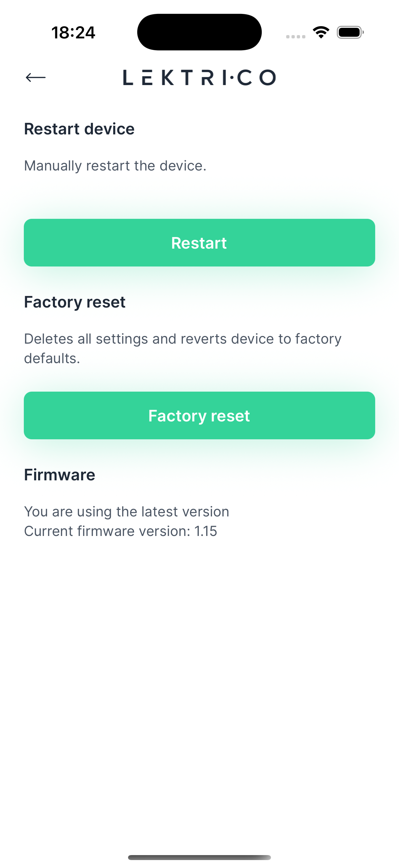
Task: Tap the Firmware section heading
Action: pyautogui.click(x=60, y=475)
